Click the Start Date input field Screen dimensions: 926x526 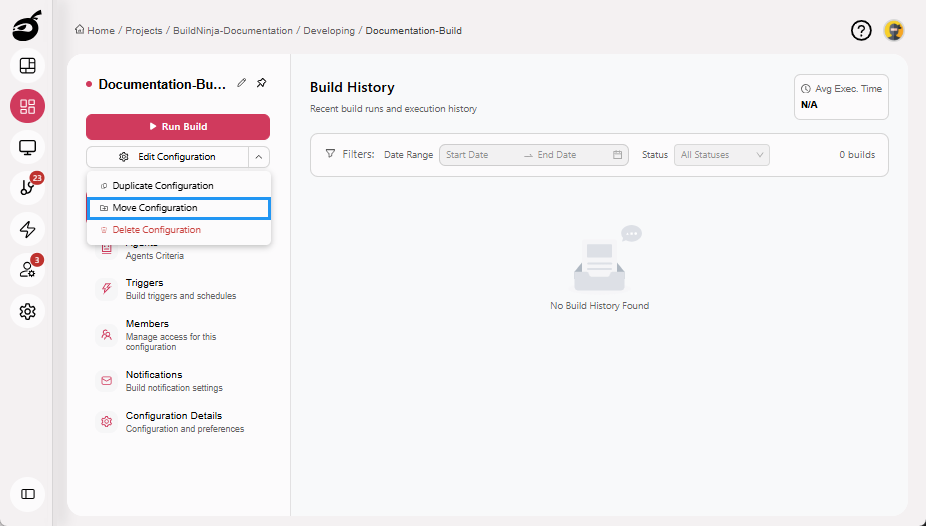pos(480,155)
